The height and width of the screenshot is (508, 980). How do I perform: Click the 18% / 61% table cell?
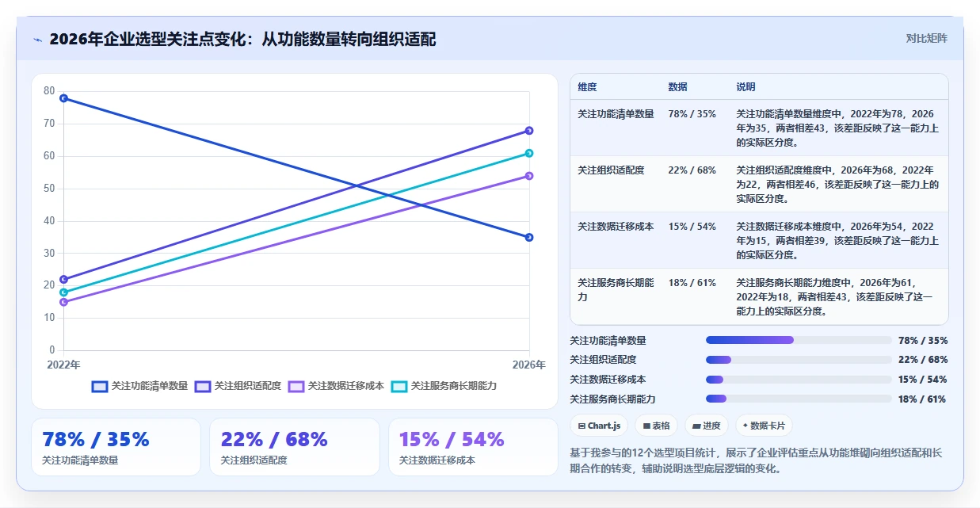(x=692, y=283)
